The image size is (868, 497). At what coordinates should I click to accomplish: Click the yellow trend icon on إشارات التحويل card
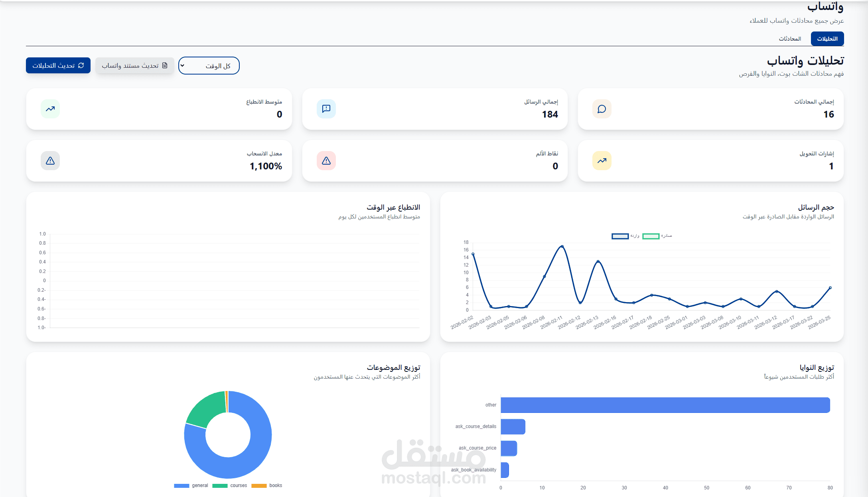coord(602,161)
